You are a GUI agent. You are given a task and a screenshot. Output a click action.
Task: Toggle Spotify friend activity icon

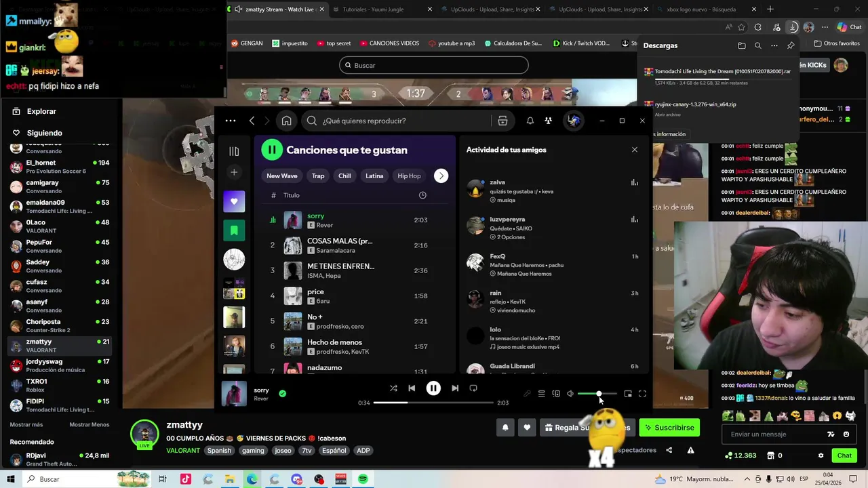tap(548, 121)
